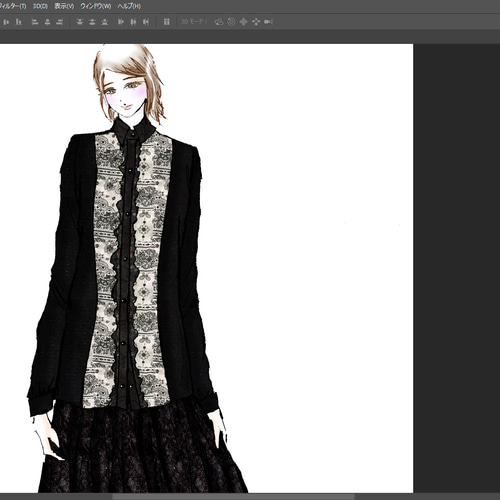Select the 3D pan (drag) icon
This screenshot has height=500, width=500.
pos(244,22)
